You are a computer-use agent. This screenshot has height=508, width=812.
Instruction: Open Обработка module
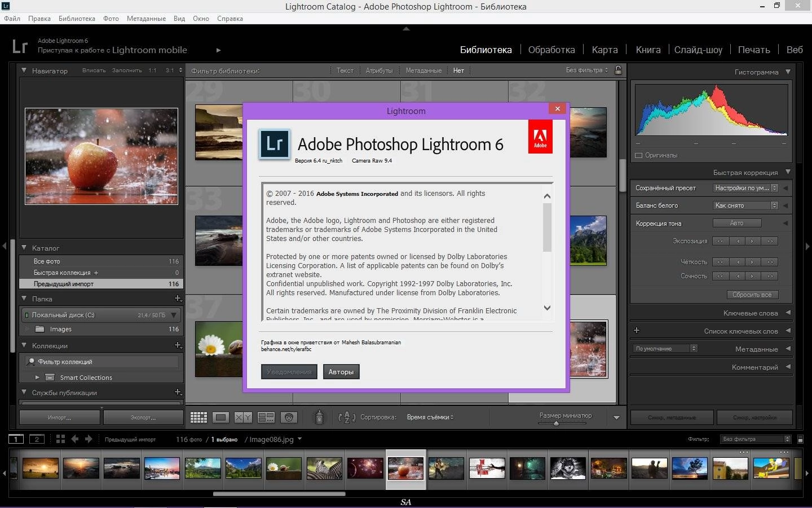tap(551, 50)
